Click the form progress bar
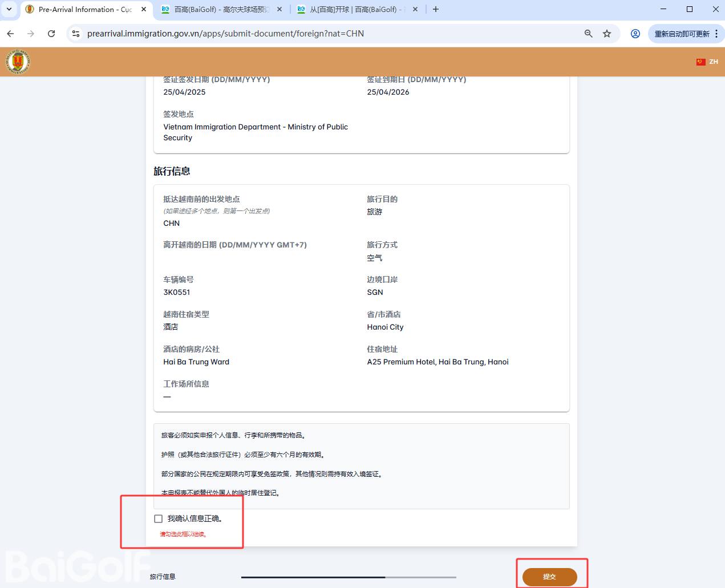 coord(348,577)
